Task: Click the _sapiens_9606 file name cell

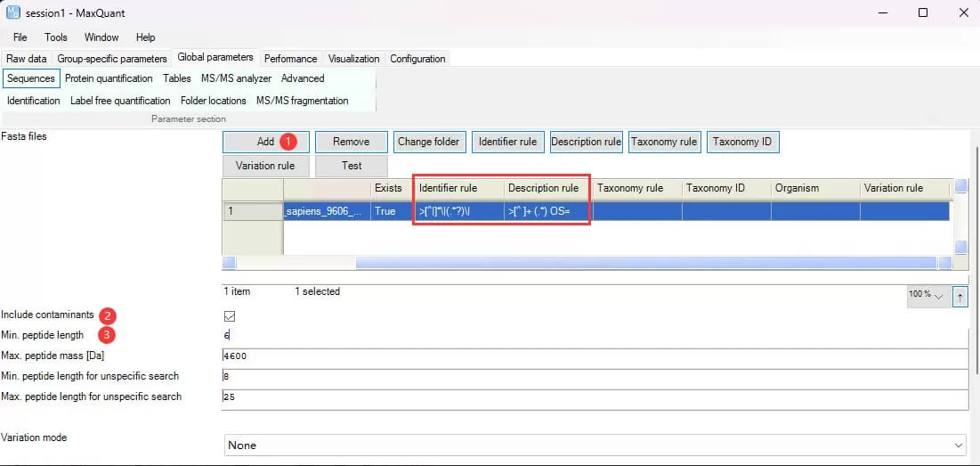Action: click(327, 211)
